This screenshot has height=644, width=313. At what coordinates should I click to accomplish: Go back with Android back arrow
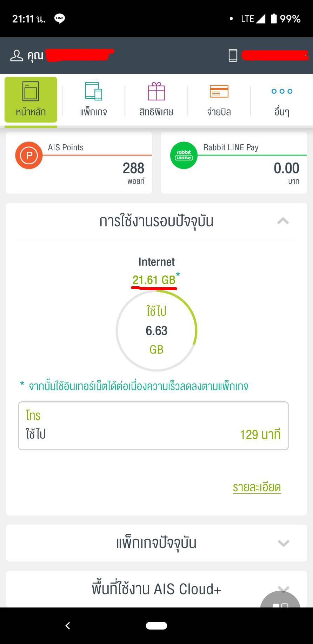click(x=68, y=625)
